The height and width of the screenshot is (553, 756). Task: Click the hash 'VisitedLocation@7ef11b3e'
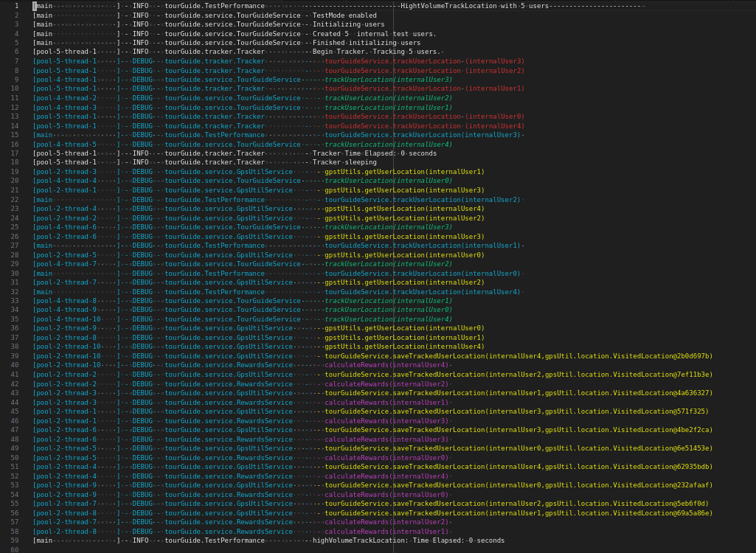pos(661,375)
